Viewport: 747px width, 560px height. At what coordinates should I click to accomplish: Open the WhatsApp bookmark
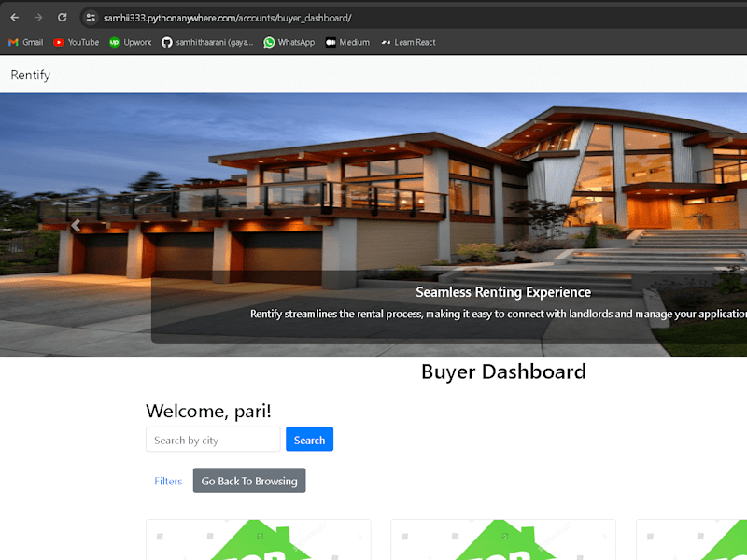tap(289, 42)
